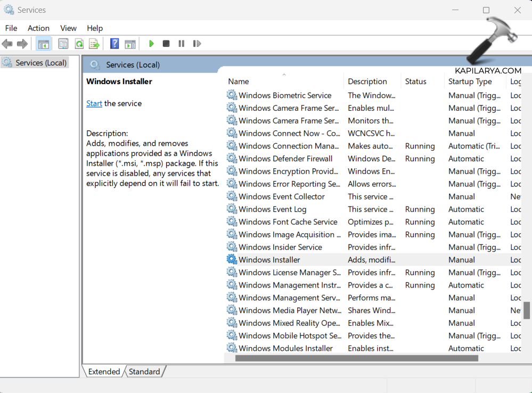Click the Export List toolbar icon
The image size is (532, 393).
[x=94, y=44]
